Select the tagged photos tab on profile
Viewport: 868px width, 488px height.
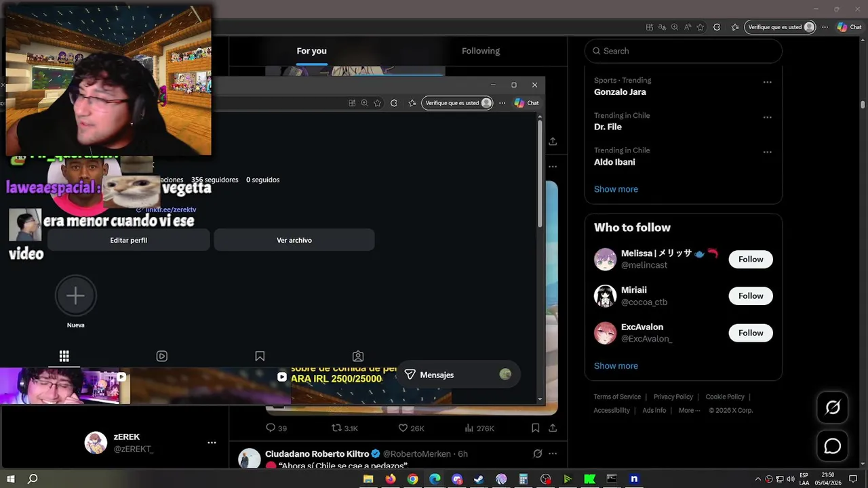pos(358,356)
